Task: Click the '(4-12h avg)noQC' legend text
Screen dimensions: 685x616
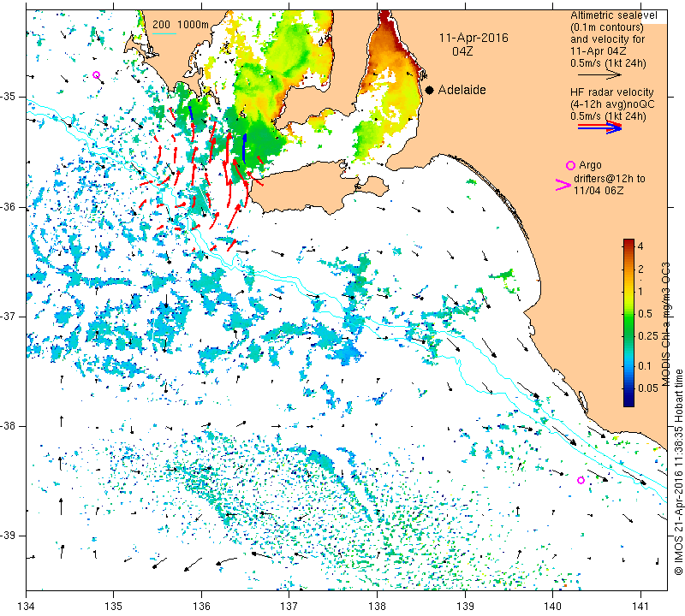Action: point(612,104)
